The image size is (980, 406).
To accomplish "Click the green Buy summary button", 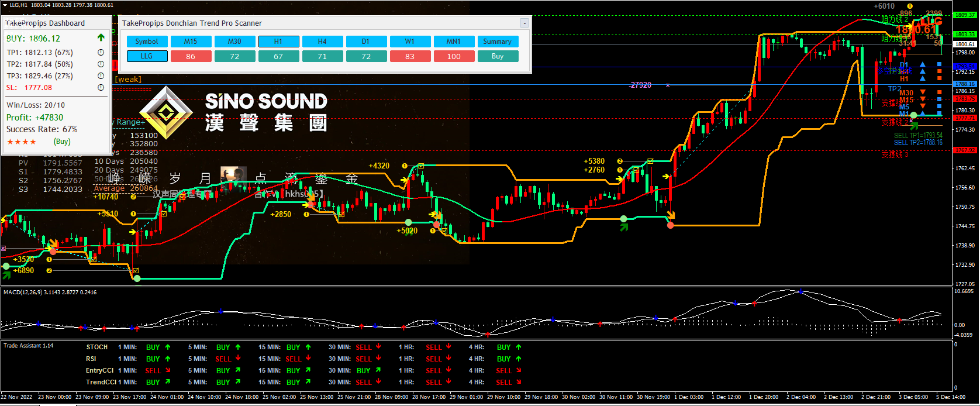I will pyautogui.click(x=498, y=56).
